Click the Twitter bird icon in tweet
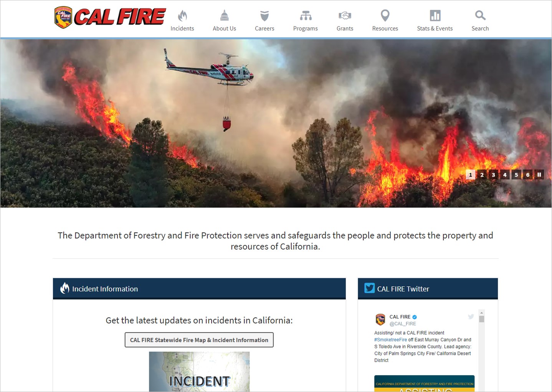 471,317
